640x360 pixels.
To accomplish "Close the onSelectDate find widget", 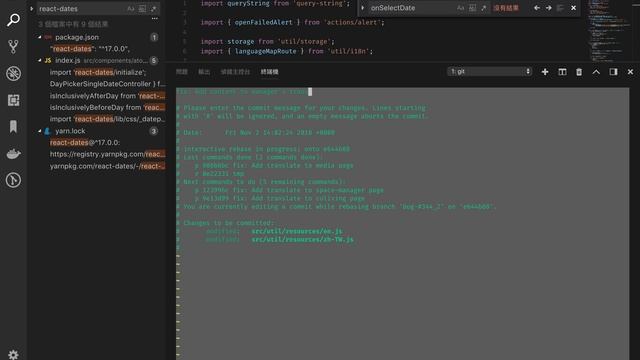I will (573, 8).
